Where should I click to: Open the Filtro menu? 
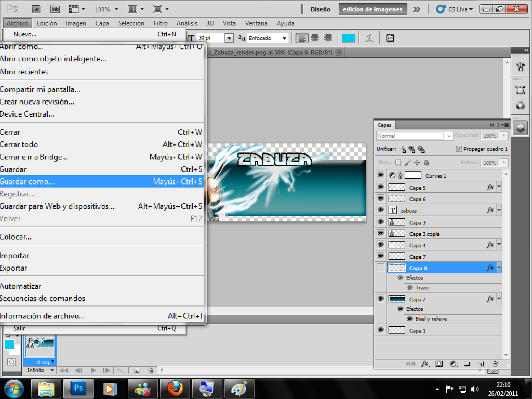tap(161, 23)
